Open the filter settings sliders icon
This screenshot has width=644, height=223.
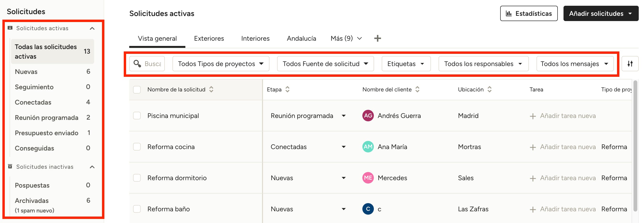pyautogui.click(x=630, y=64)
